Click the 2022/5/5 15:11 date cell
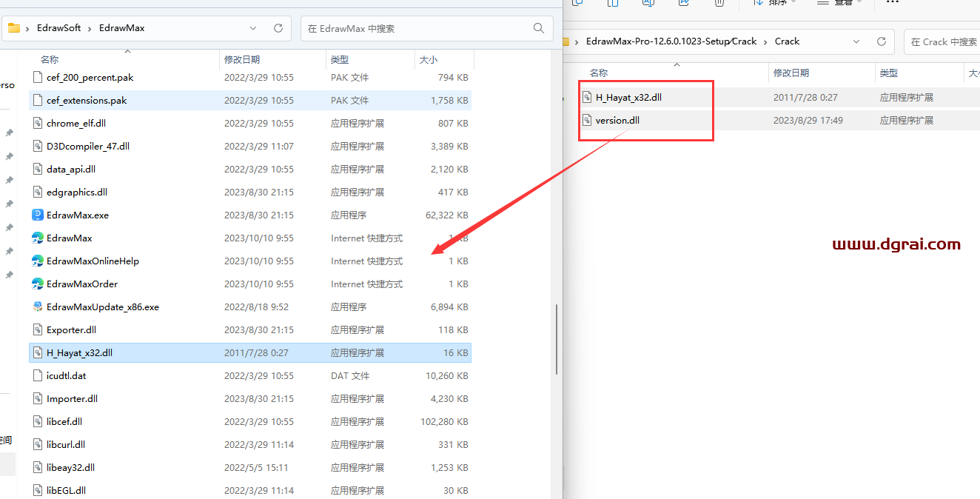 (x=256, y=468)
